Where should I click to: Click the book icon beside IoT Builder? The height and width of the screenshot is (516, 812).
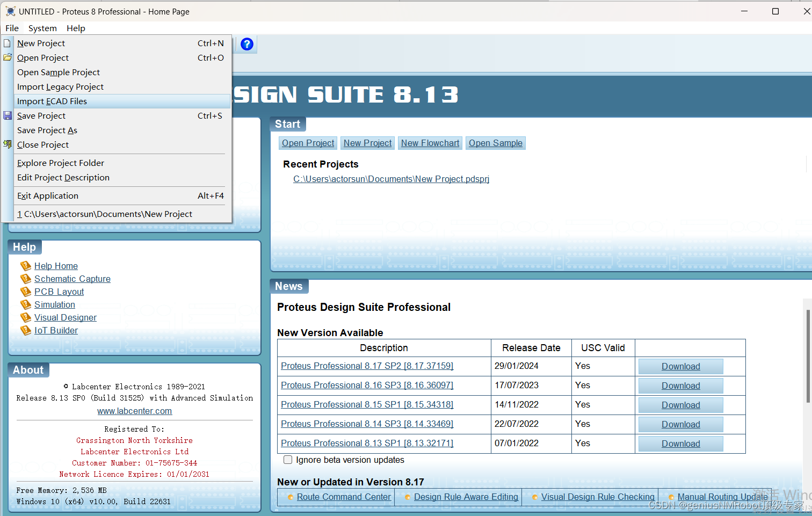point(26,330)
